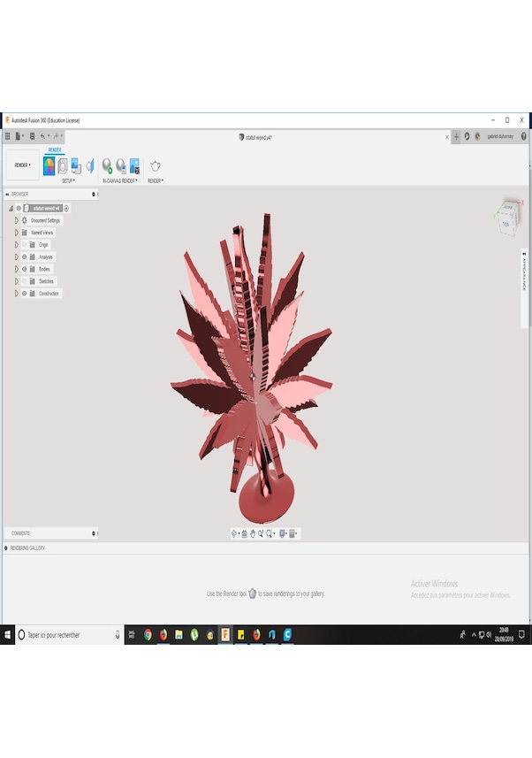Click the Save icon in top toolbar
Viewport: 532px width, 758px height.
click(32, 137)
